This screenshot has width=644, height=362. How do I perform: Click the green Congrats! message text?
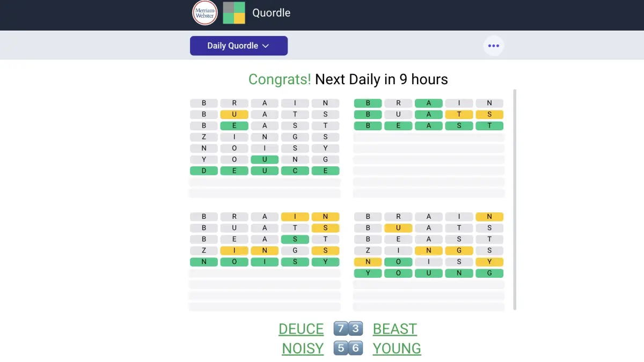click(x=280, y=79)
